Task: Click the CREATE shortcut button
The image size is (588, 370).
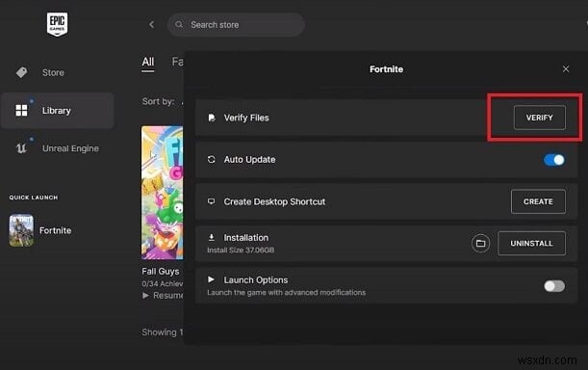Action: point(538,201)
